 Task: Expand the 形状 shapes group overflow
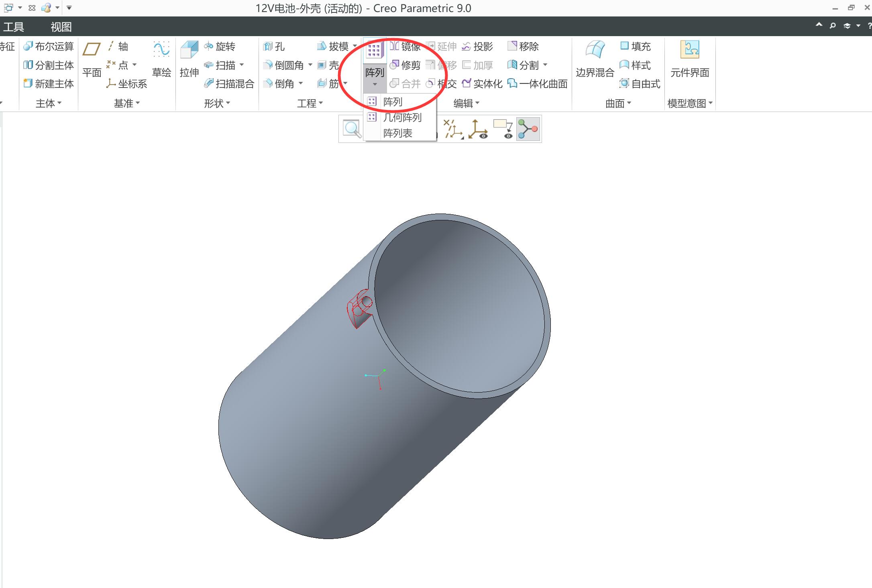217,103
